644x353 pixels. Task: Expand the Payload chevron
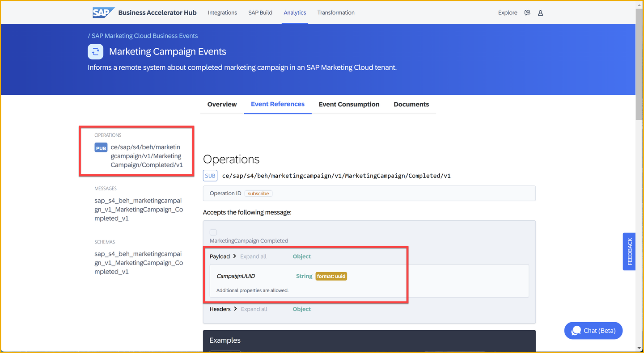(235, 256)
